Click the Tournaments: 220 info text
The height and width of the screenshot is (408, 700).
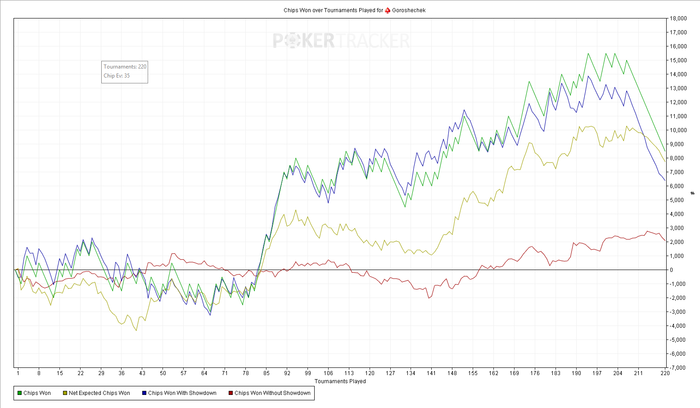tap(125, 67)
